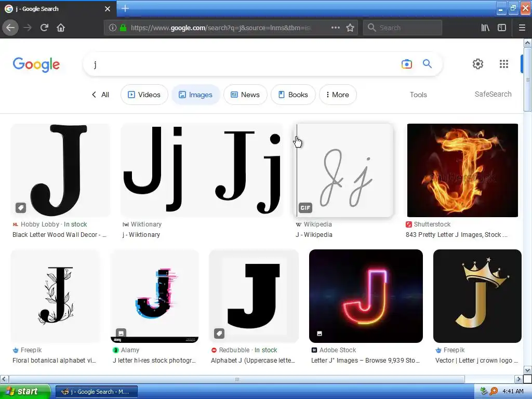Click the 'j - Google Search' taskbar button
This screenshot has height=399, width=532.
(96, 392)
